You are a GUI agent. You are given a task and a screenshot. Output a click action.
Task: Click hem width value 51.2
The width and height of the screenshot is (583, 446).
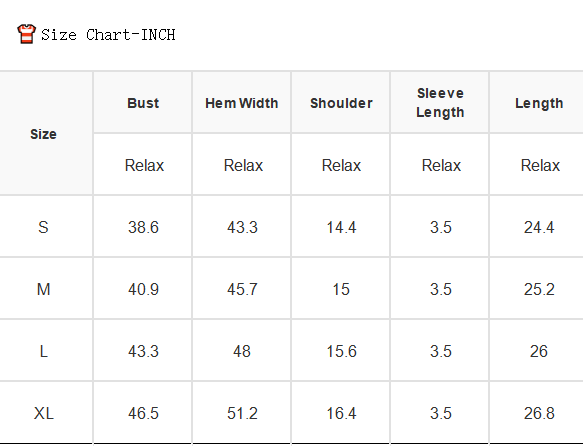coord(242,413)
